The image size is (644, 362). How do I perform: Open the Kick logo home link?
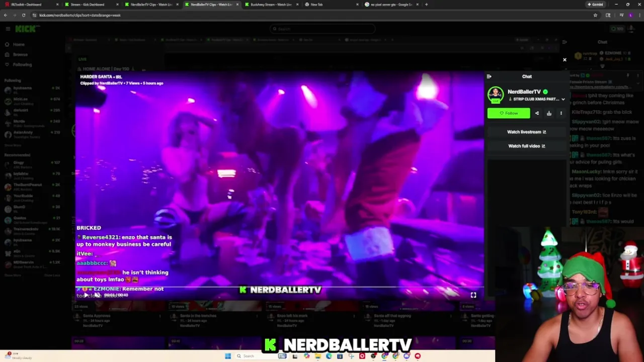point(25,29)
